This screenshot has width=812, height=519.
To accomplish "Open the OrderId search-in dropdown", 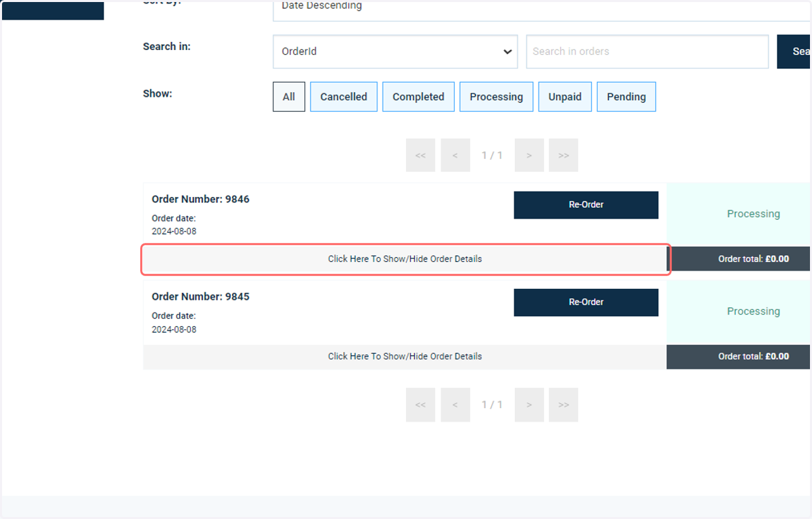I will point(395,51).
